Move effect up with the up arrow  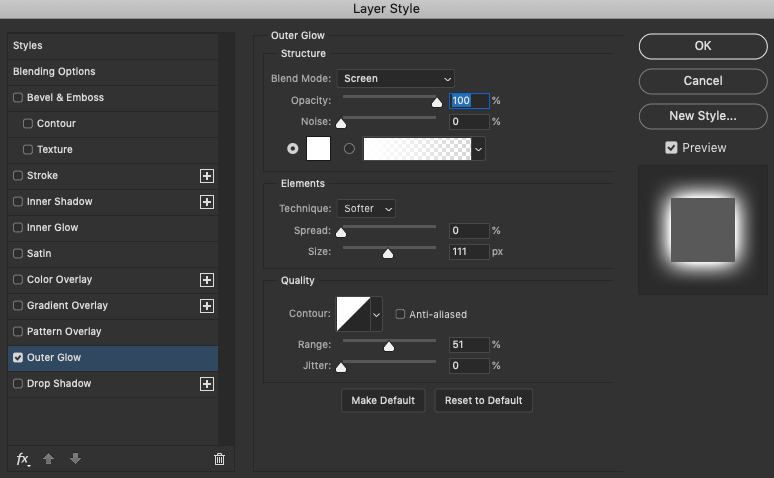[48, 459]
